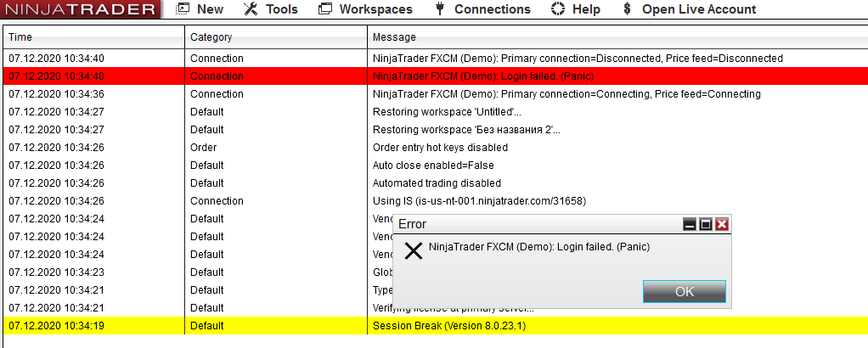The image size is (868, 348).
Task: Select the red Login failed log row
Action: (x=483, y=76)
